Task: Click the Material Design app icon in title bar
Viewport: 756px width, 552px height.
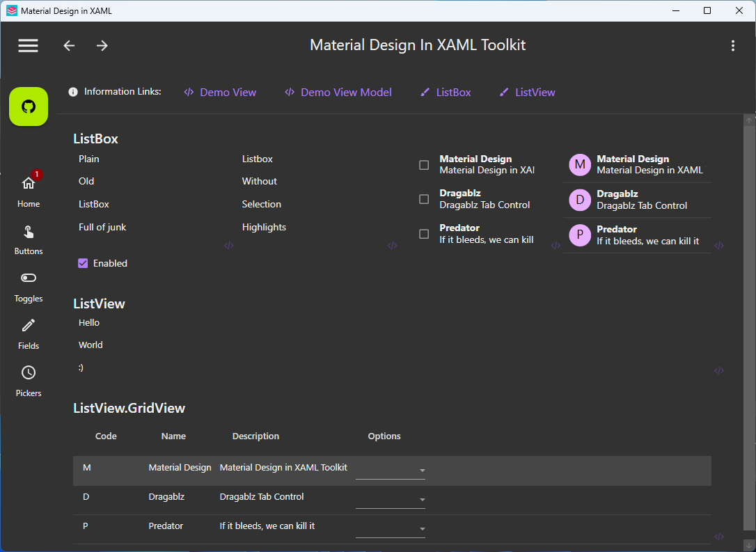Action: tap(12, 10)
